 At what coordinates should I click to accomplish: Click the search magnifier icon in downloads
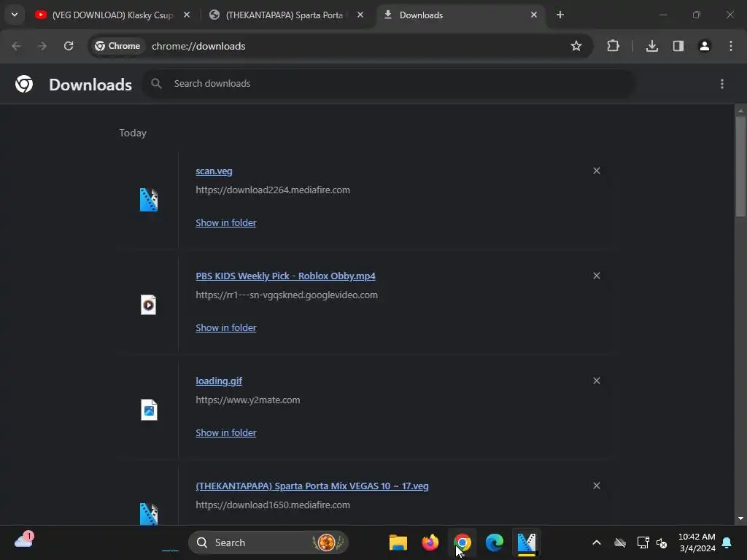(156, 84)
